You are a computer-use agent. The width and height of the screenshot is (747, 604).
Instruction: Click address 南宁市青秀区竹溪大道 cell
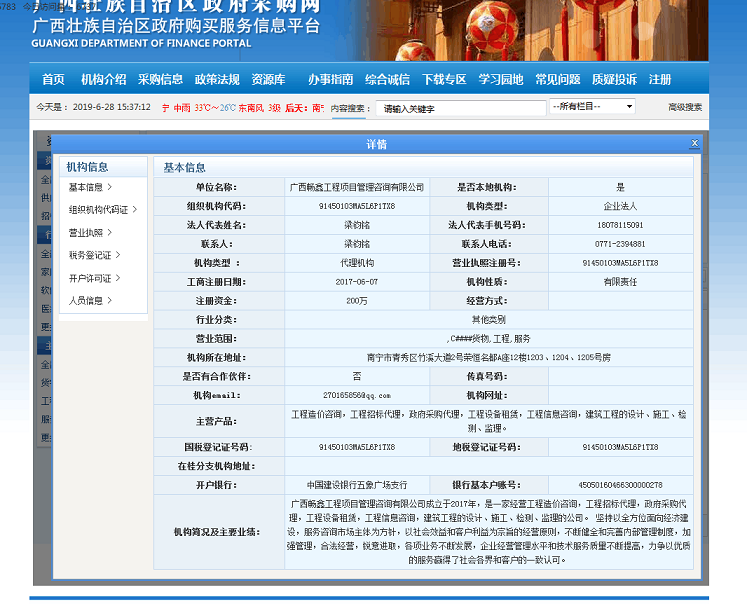click(x=489, y=357)
